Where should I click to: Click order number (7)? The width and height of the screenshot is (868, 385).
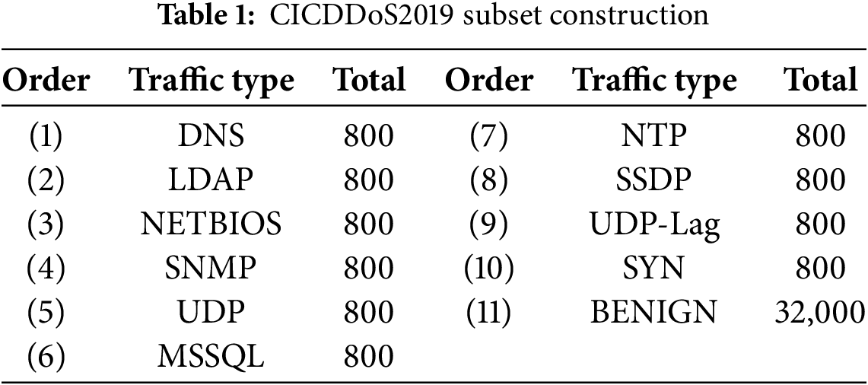(x=488, y=137)
